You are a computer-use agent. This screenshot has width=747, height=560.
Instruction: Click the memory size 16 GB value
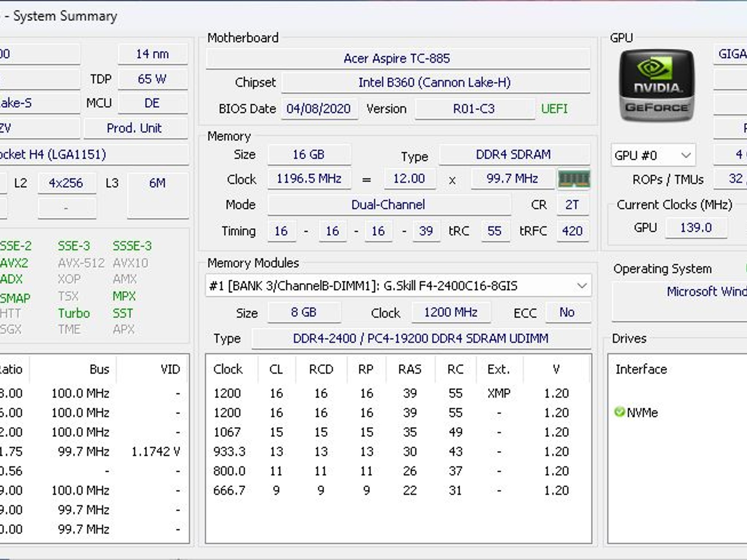(x=309, y=155)
